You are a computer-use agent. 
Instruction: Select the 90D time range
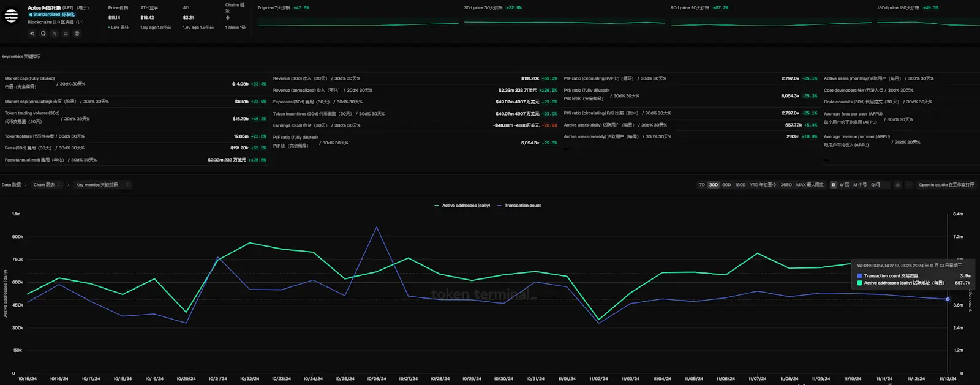(726, 185)
